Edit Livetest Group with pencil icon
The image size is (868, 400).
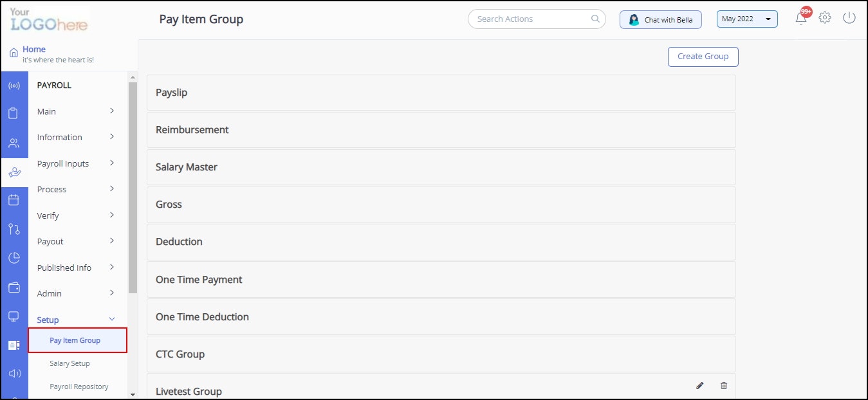[700, 385]
